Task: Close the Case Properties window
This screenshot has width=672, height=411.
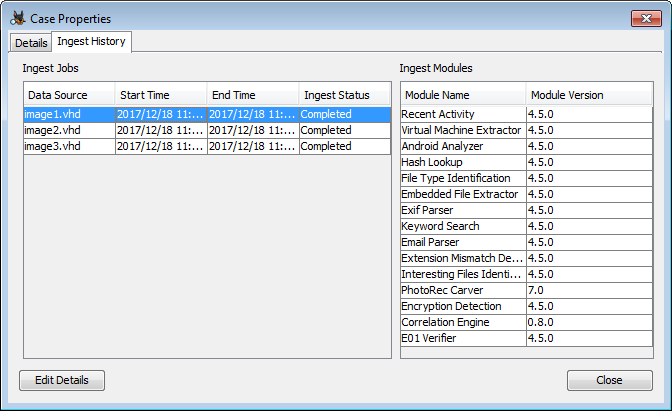Action: pyautogui.click(x=646, y=18)
